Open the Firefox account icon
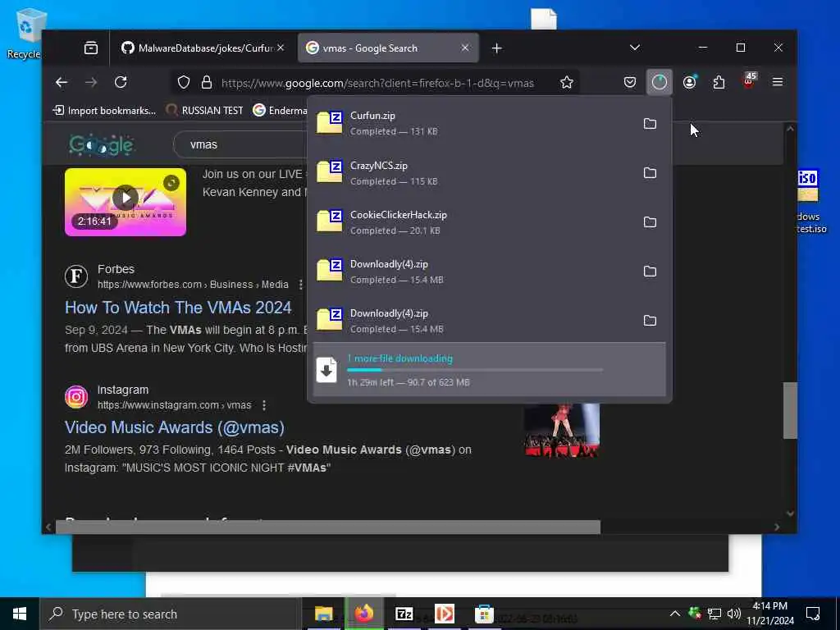Viewport: 840px width, 630px height. [689, 82]
